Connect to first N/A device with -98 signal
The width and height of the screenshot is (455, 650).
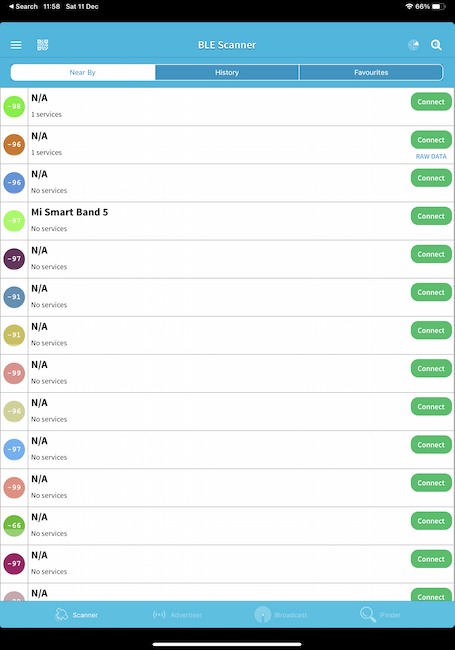pyautogui.click(x=431, y=102)
